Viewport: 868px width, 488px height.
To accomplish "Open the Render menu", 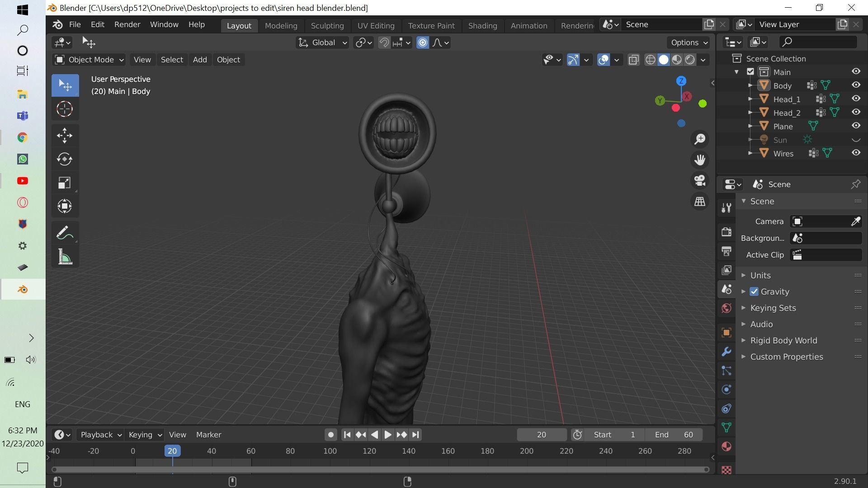I will (x=127, y=24).
